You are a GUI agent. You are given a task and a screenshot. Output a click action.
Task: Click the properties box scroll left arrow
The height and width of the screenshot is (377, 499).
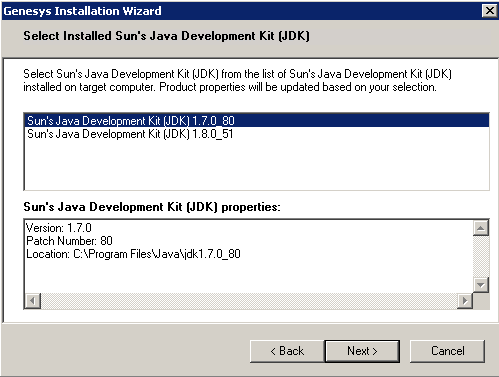[x=33, y=301]
